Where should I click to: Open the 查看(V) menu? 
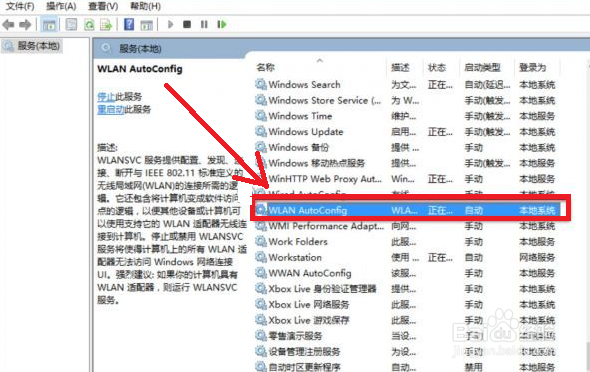pyautogui.click(x=103, y=6)
